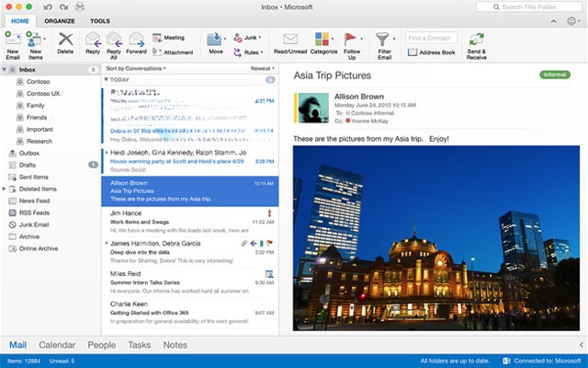
Task: Open the Address Book
Action: (431, 52)
